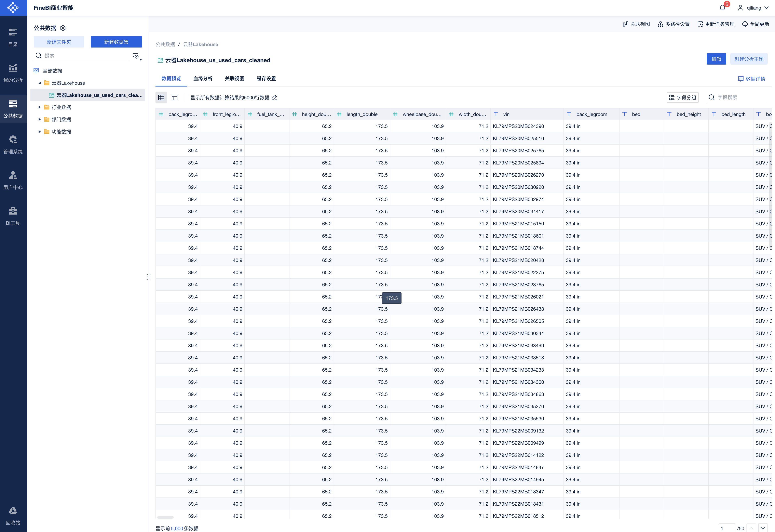
Task: Click the settings gear beside 公共数据
Action: point(63,28)
